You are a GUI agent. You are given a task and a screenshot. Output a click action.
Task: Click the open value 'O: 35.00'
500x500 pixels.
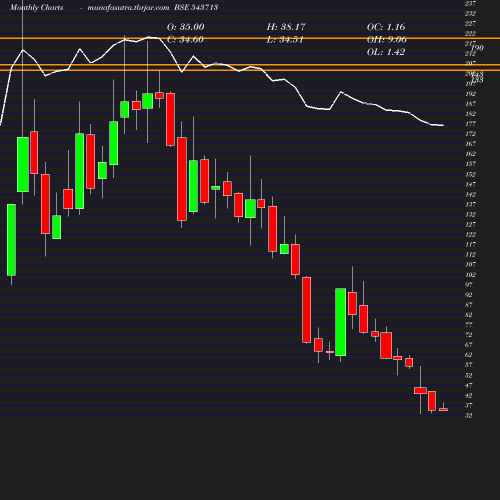coord(186,27)
